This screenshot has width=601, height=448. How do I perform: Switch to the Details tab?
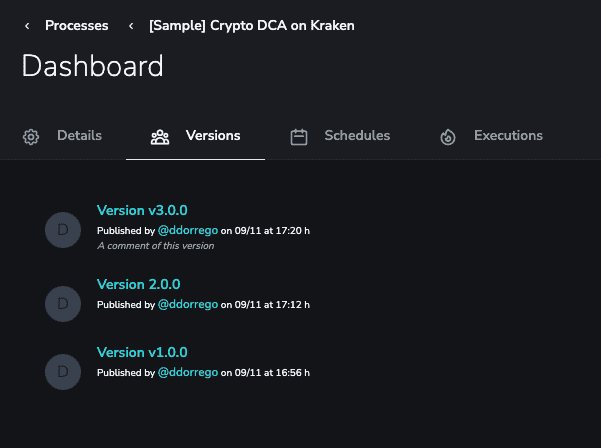[79, 136]
